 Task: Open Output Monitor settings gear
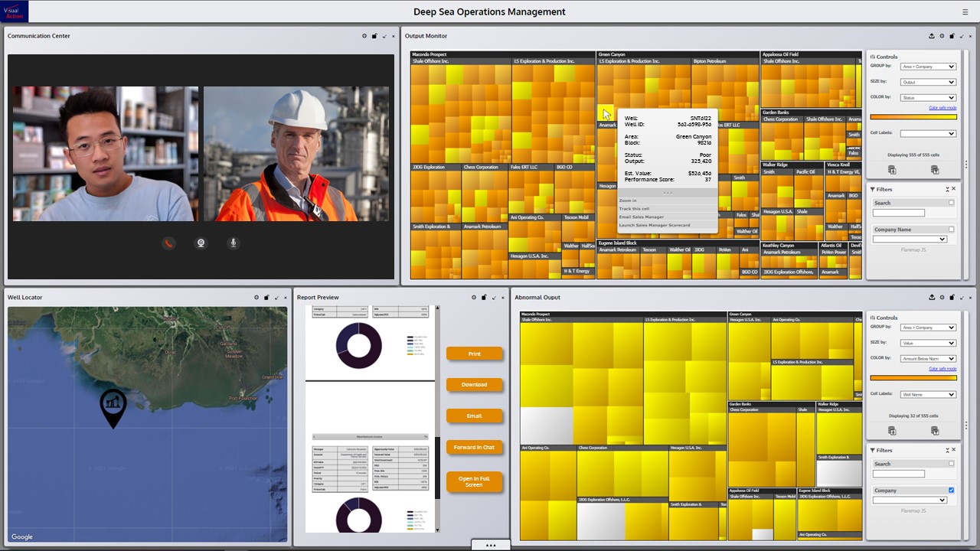(942, 36)
